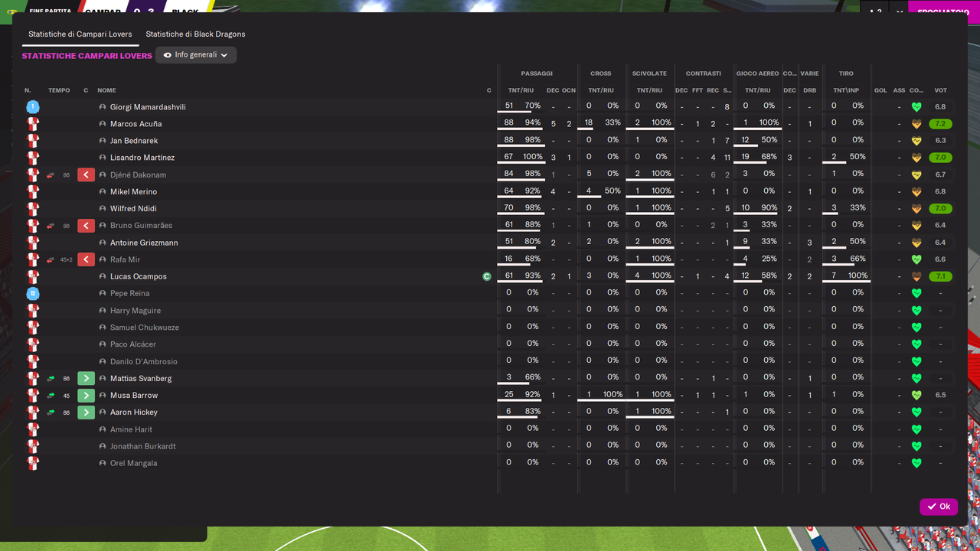
Task: Switch to Statistiche di Campari Lovers tab
Action: pyautogui.click(x=80, y=34)
